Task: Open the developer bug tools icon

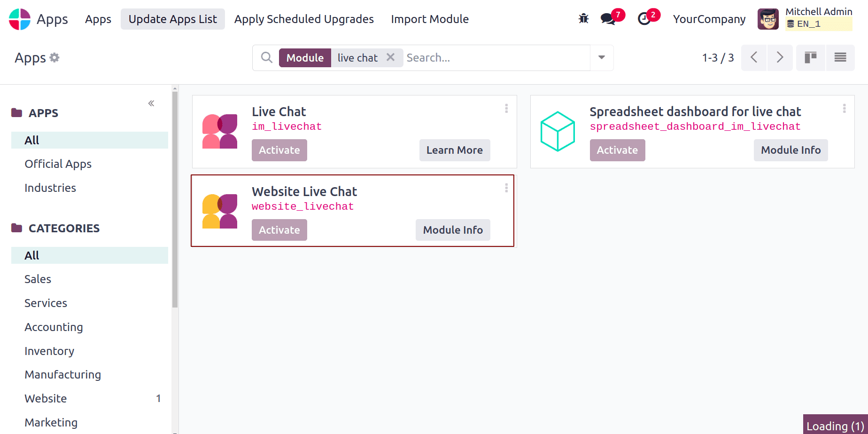Action: (583, 18)
